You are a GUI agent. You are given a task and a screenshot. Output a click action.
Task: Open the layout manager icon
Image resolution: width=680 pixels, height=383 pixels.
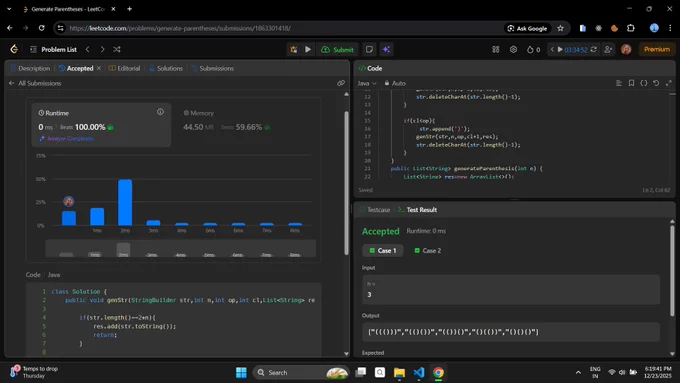tap(496, 49)
